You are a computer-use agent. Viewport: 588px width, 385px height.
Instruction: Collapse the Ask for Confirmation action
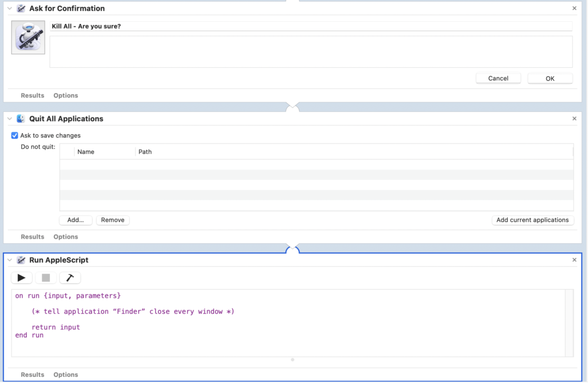point(10,9)
